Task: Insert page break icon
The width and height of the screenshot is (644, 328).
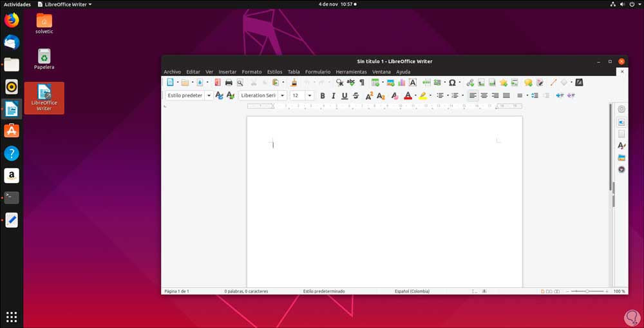Action: coord(427,82)
